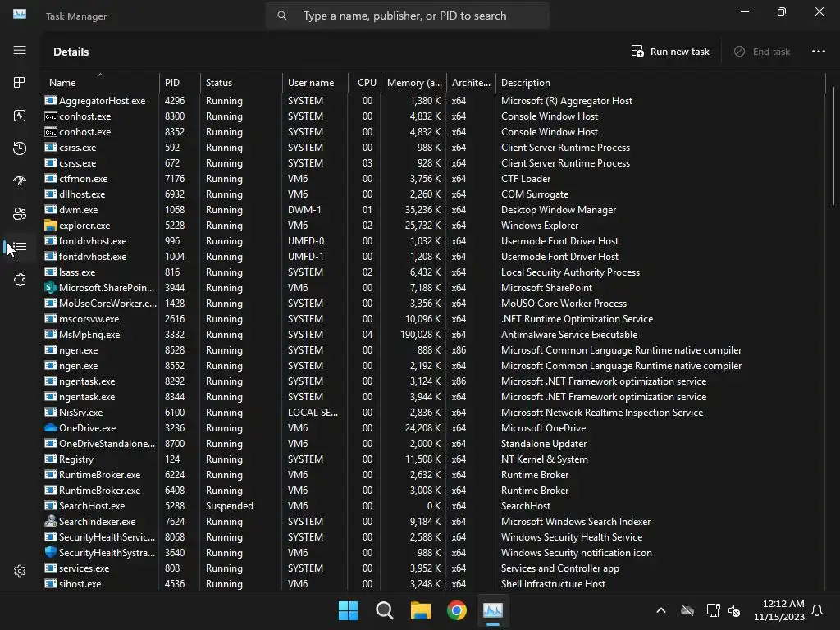Image resolution: width=840 pixels, height=630 pixels.
Task: Open Task Manager settings gear
Action: click(20, 571)
